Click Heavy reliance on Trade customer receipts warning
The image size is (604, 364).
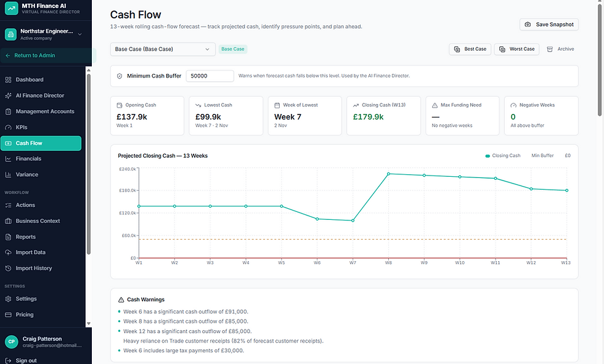(x=223, y=341)
